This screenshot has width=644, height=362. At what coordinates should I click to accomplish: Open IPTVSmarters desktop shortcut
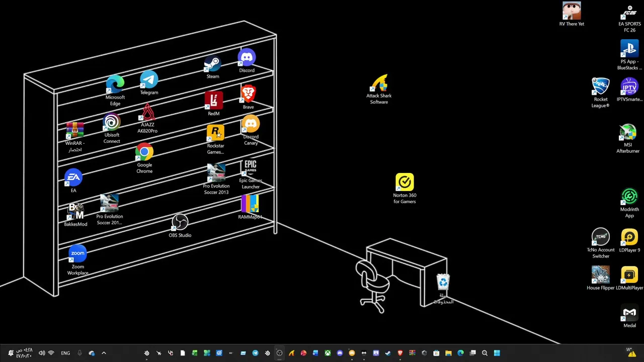[x=629, y=90]
